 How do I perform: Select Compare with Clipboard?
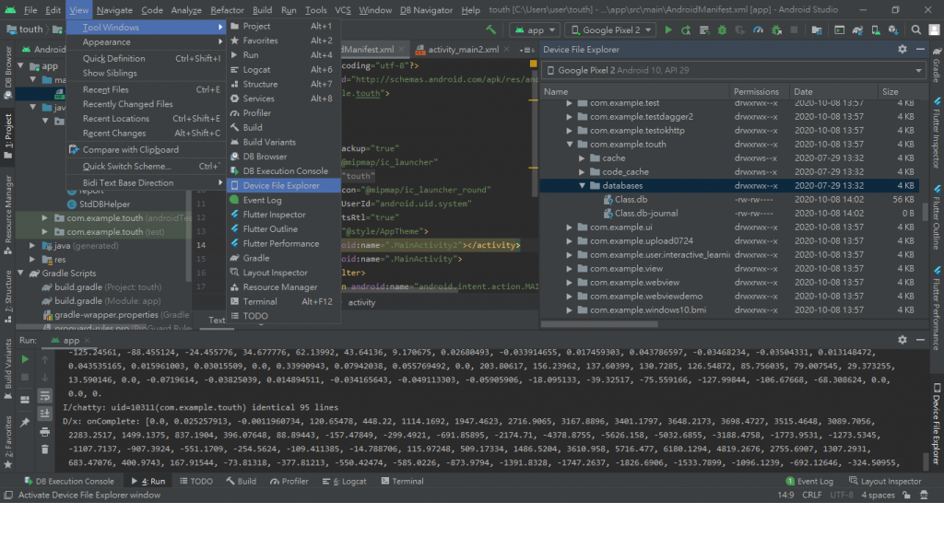[x=146, y=150]
